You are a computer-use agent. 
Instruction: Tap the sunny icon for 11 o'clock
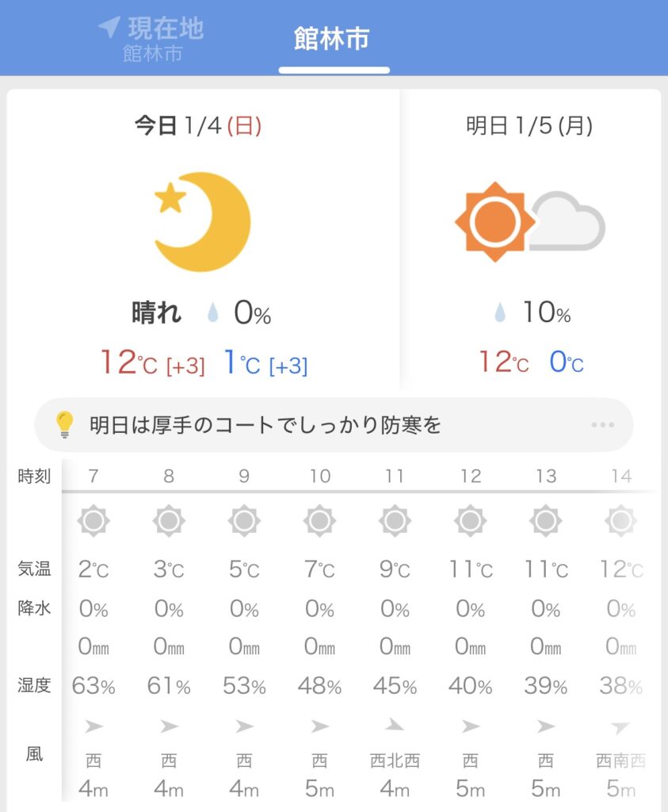[x=395, y=521]
